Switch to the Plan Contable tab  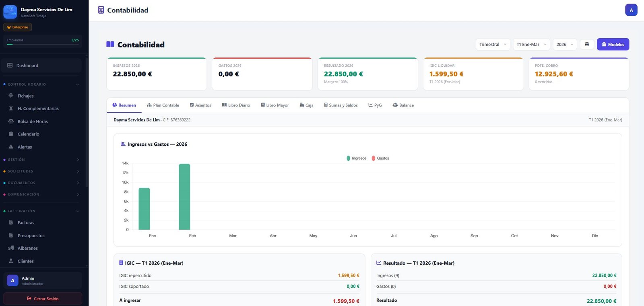(x=163, y=105)
